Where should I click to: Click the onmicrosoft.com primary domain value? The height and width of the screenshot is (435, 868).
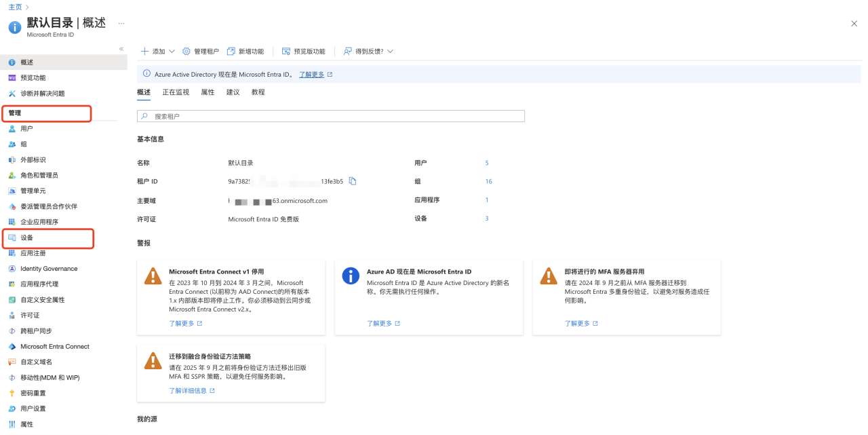(278, 201)
